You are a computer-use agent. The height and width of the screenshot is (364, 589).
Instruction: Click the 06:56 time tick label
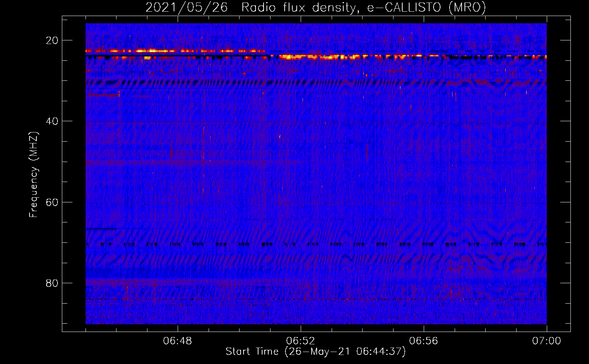pyautogui.click(x=424, y=341)
